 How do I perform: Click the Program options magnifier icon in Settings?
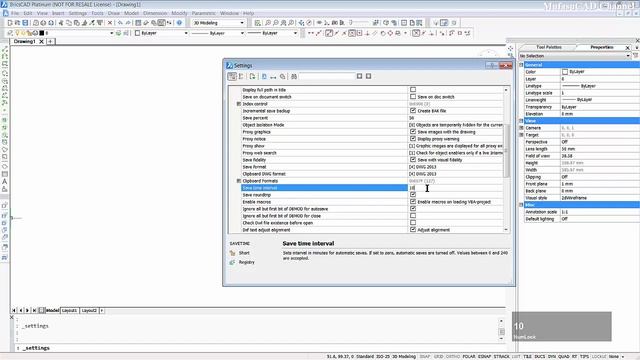coord(282,76)
